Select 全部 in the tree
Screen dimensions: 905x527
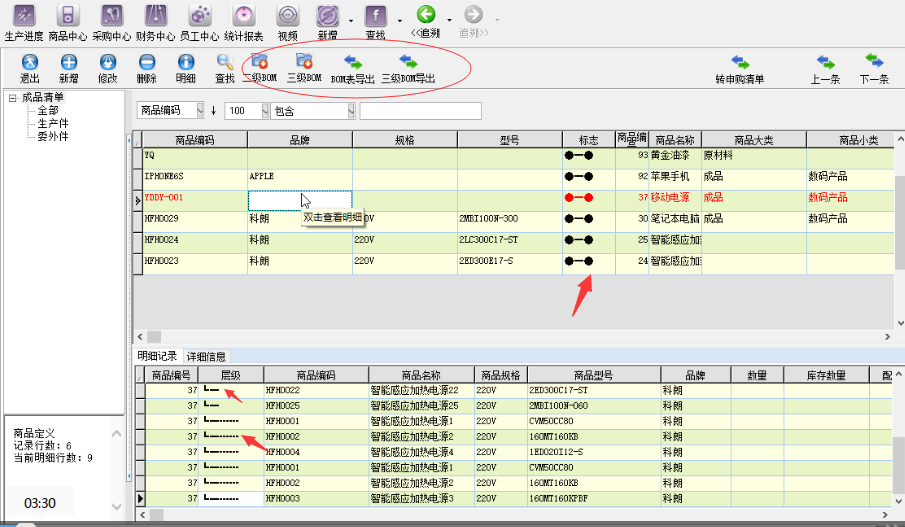48,110
